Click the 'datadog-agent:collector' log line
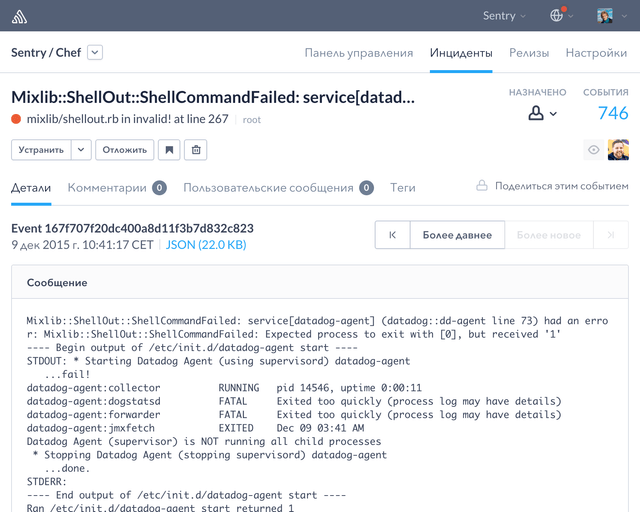This screenshot has width=640, height=512. click(x=224, y=388)
